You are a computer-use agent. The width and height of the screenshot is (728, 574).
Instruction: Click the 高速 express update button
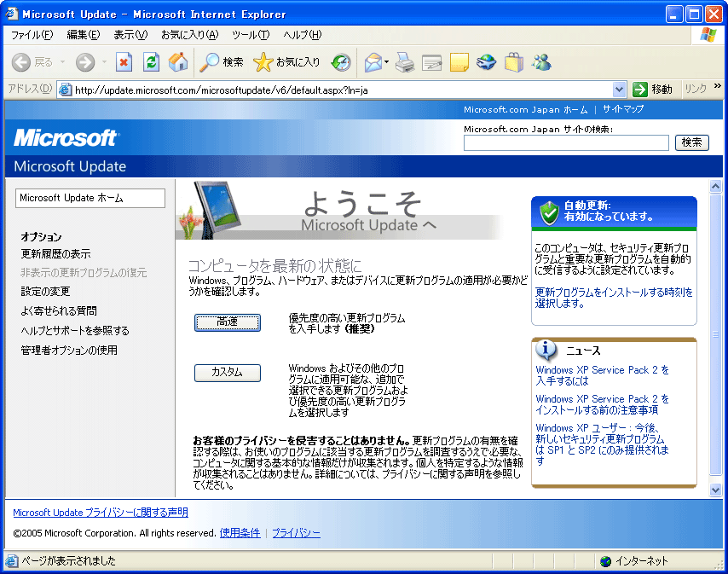(x=228, y=322)
